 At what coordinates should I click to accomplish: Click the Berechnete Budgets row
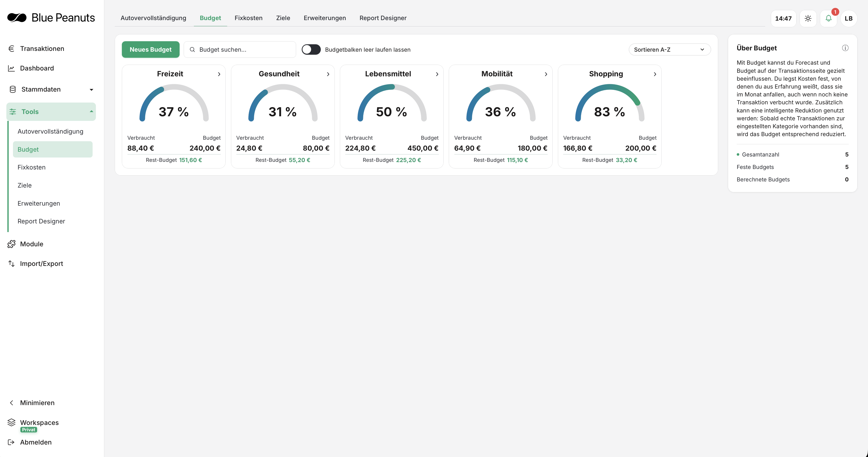pos(792,180)
